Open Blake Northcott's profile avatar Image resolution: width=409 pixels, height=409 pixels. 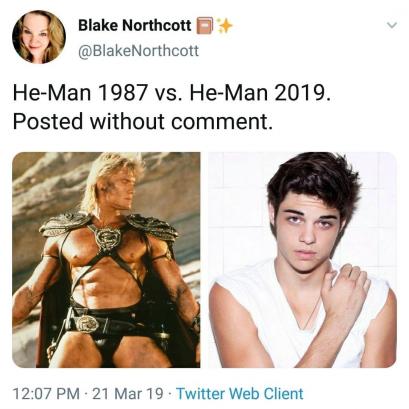pos(39,37)
